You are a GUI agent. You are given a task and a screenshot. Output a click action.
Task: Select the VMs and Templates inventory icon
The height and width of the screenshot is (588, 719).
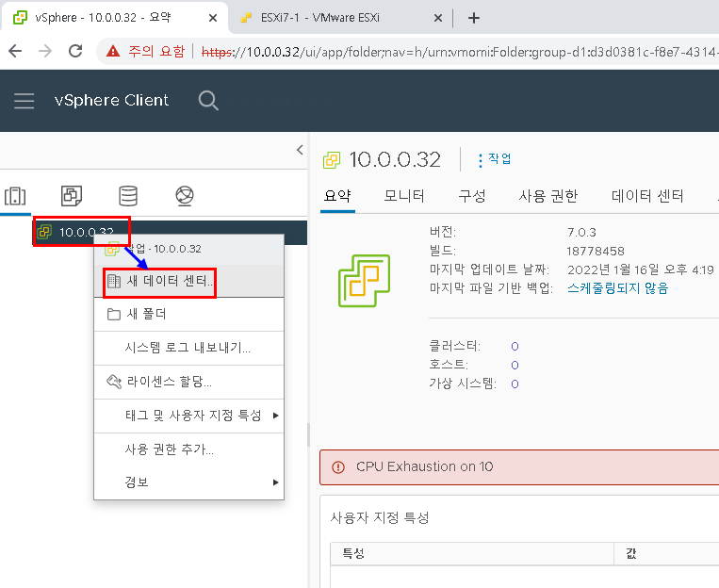click(72, 196)
